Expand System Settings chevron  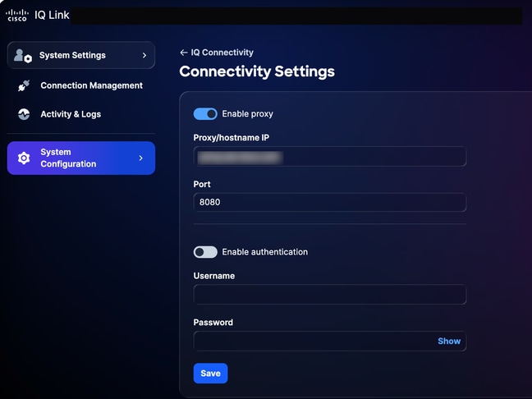(x=144, y=55)
